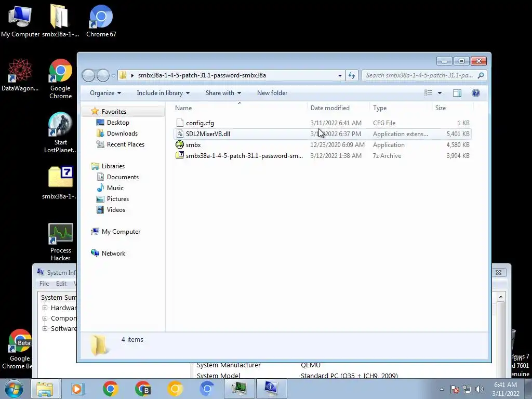Click the refresh button beside address bar

point(352,75)
